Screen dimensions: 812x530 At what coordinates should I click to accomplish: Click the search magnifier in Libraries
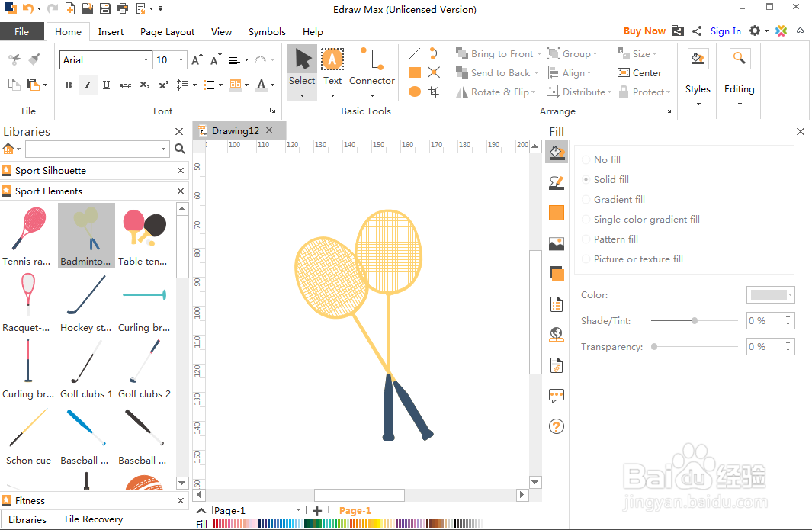click(180, 149)
